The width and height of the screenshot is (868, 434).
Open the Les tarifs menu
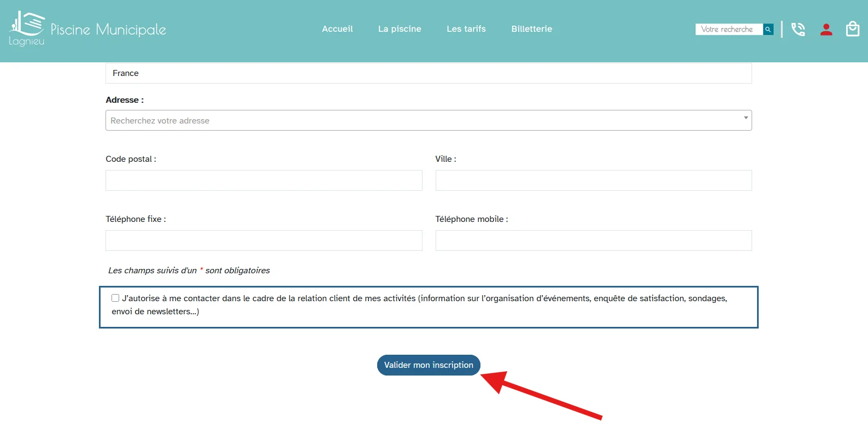coord(466,29)
